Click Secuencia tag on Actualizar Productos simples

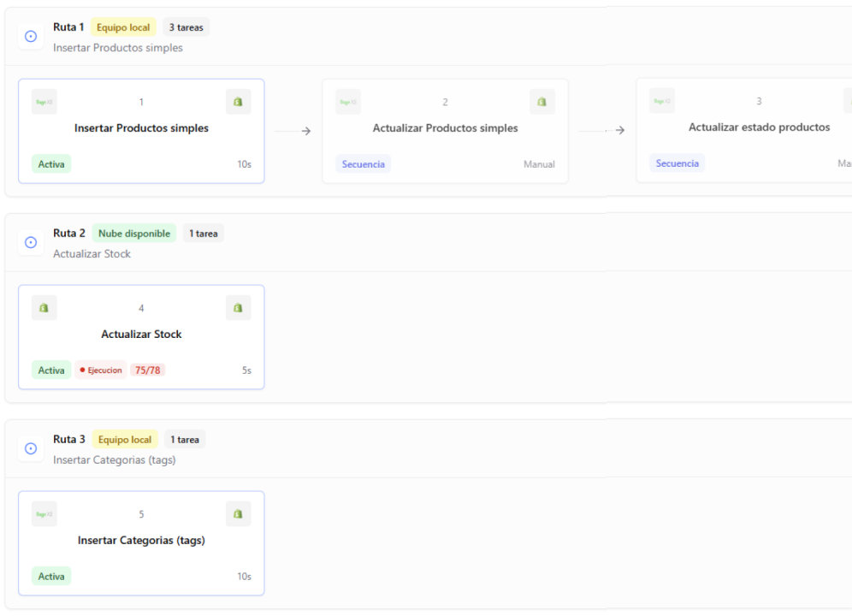click(x=363, y=164)
